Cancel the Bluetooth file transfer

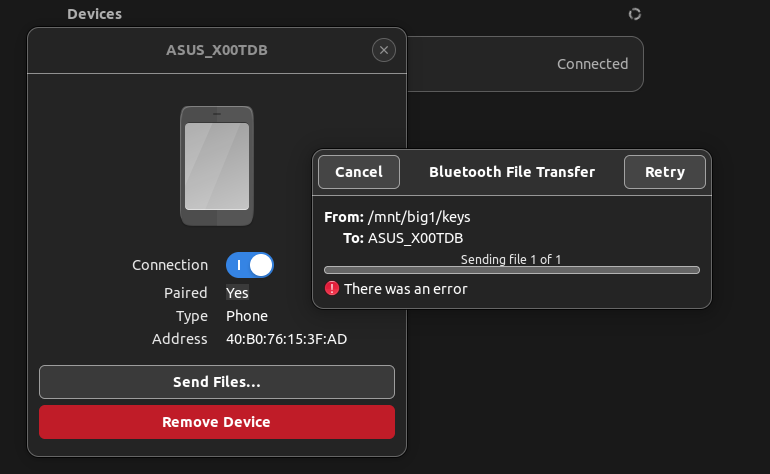click(359, 172)
